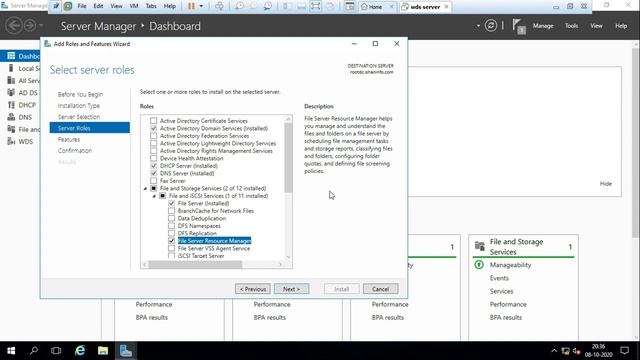Open the Windows Start menu
This screenshot has width=640, height=360.
pos(11,351)
